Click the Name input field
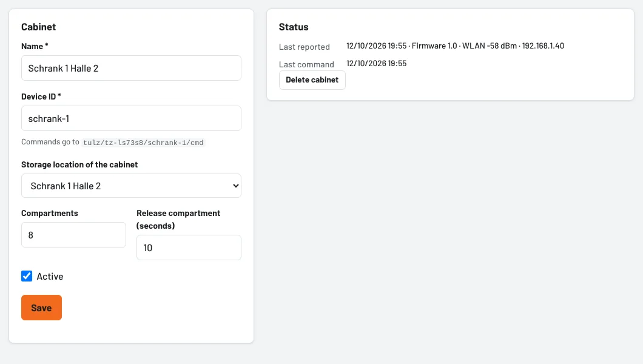643x364 pixels. tap(131, 68)
